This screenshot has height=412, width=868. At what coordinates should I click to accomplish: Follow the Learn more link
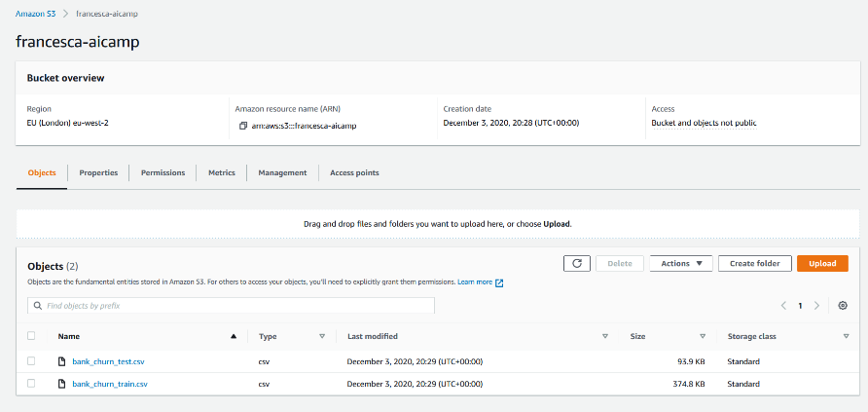point(475,281)
